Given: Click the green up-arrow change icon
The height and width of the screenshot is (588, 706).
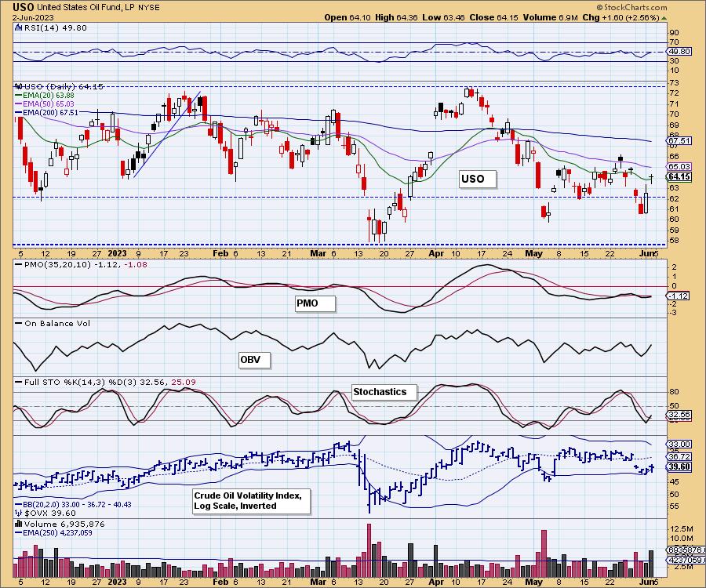Looking at the screenshot, I should (664, 18).
